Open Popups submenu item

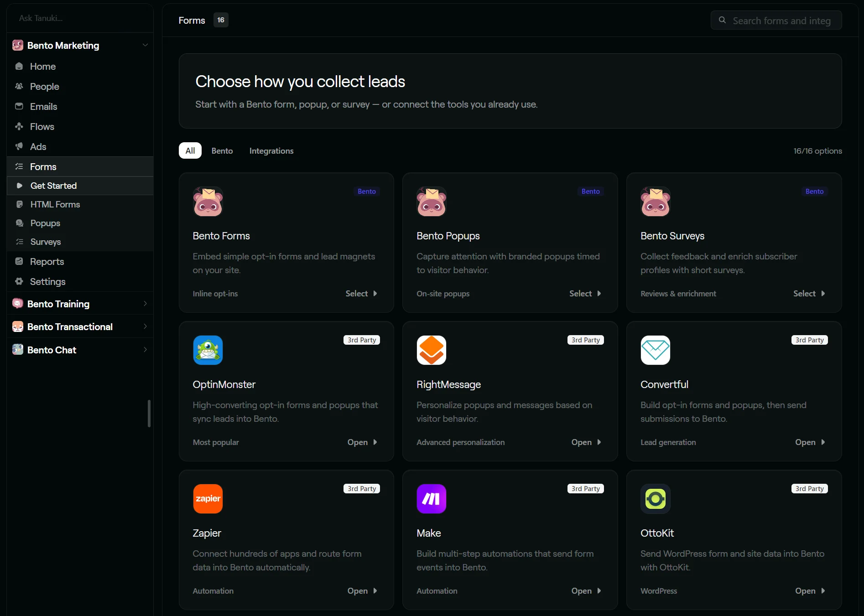pos(80,223)
